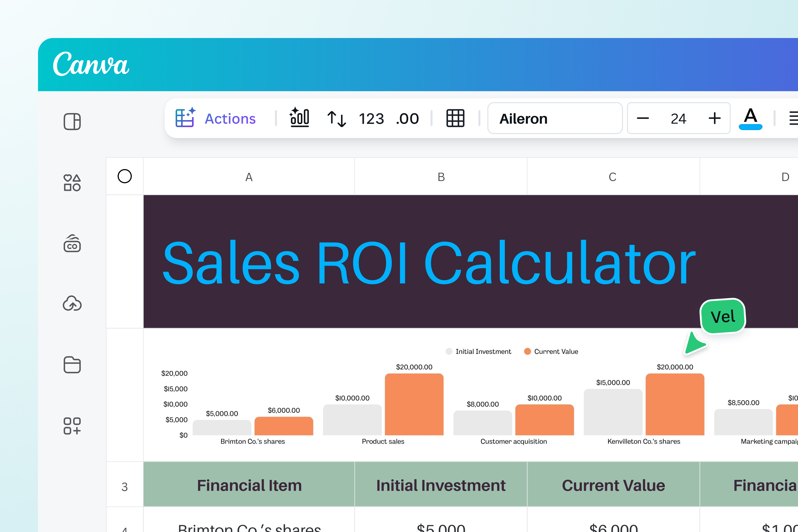Click the Financial Item header cell
This screenshot has height=532, width=798.
click(249, 484)
